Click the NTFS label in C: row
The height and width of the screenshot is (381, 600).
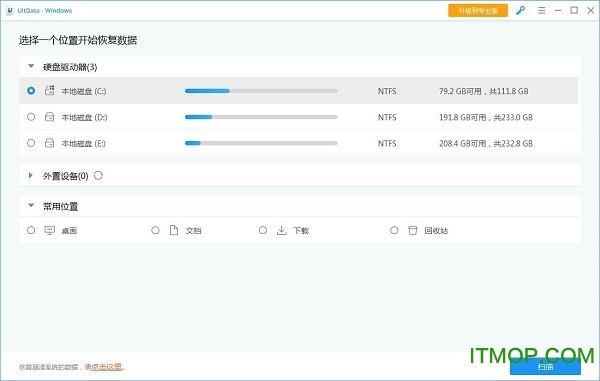coord(387,91)
